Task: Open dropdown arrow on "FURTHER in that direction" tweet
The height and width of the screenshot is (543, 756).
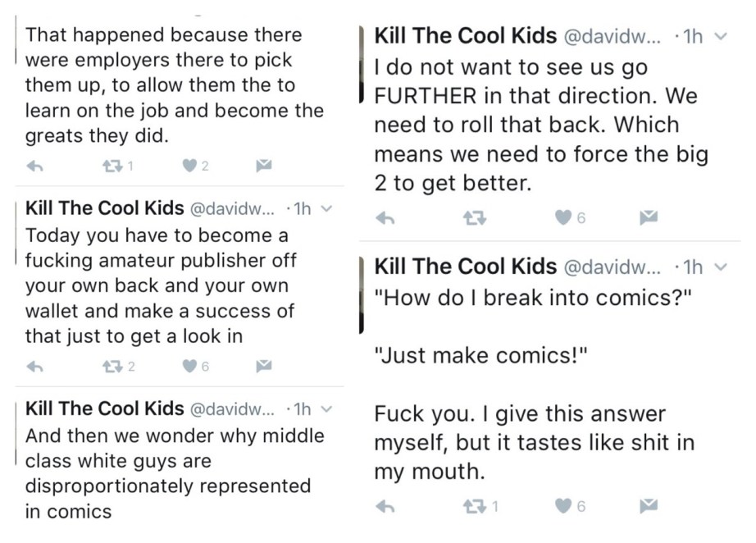Action: 721,37
